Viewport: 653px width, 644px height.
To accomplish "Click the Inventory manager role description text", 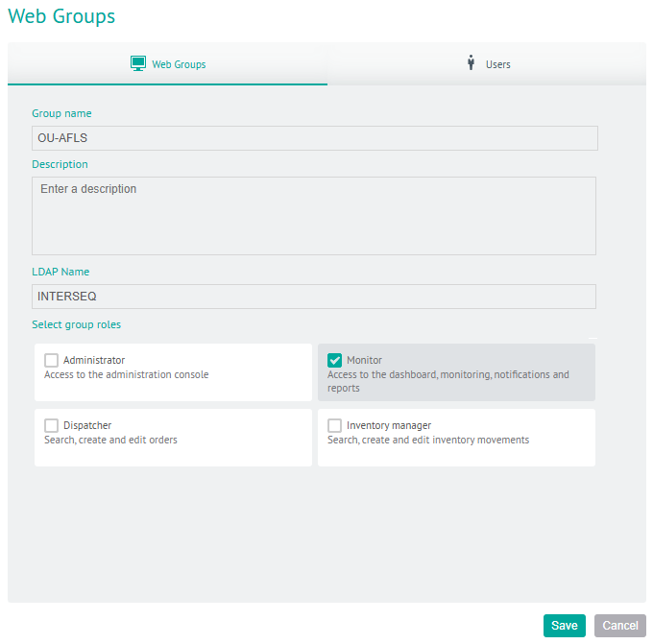I will [x=428, y=440].
